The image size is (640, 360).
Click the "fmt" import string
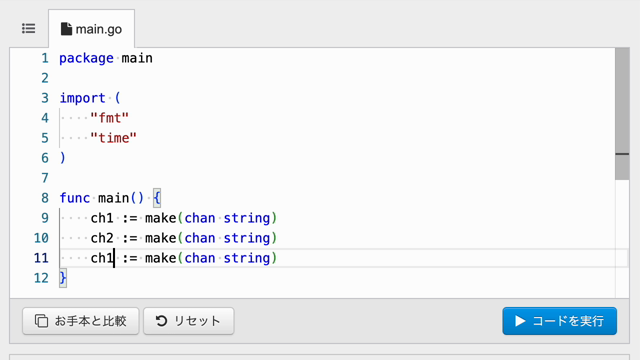pyautogui.click(x=109, y=118)
